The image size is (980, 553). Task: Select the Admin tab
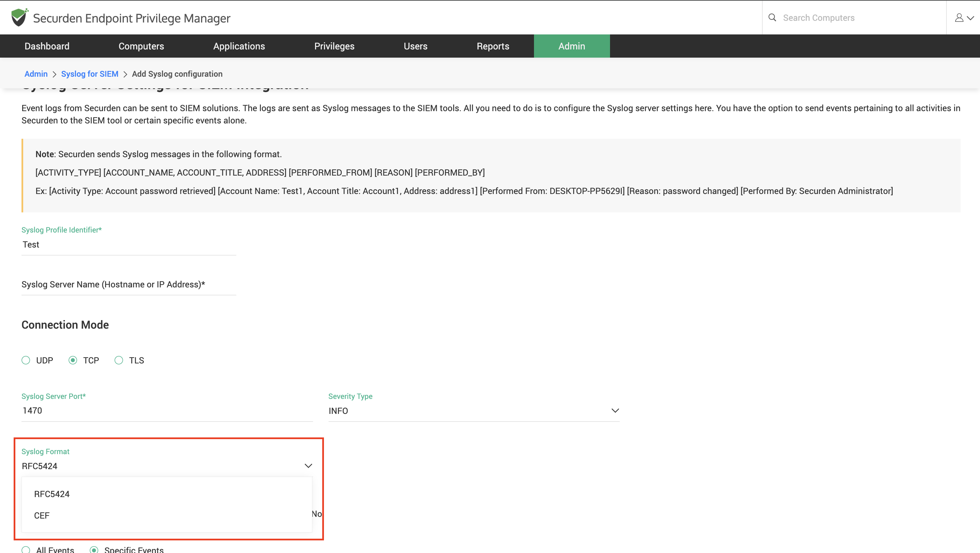click(571, 46)
